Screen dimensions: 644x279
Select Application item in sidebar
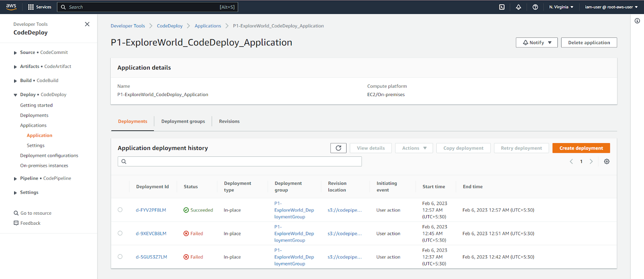click(39, 135)
